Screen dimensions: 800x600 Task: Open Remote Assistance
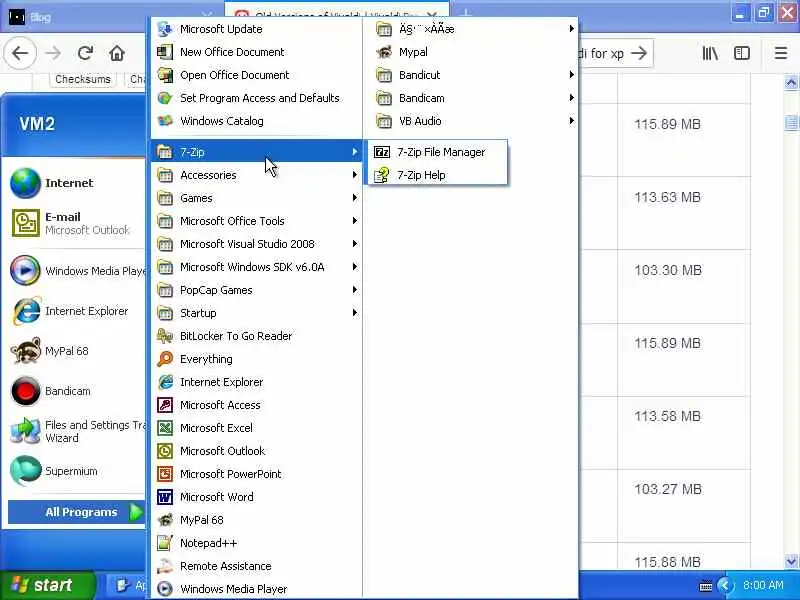[257, 566]
